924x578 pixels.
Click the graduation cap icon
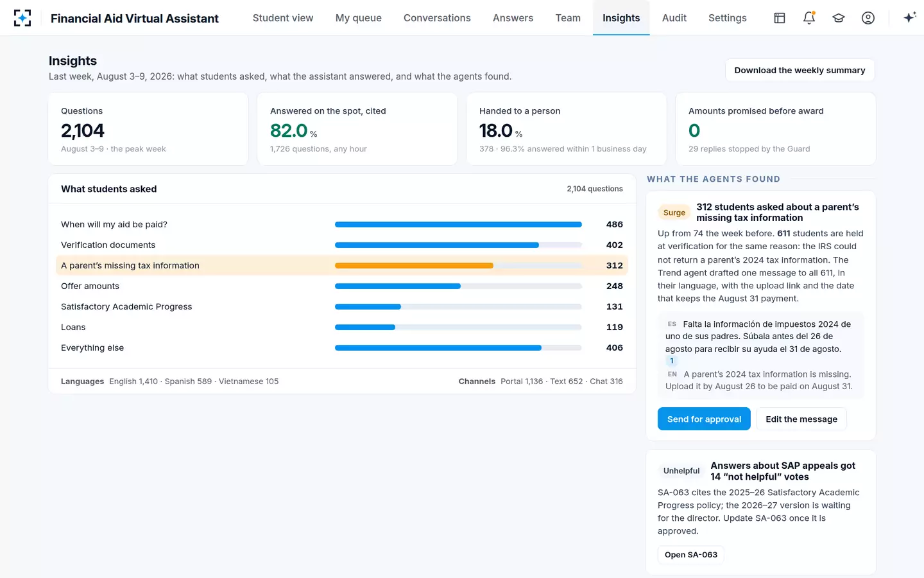pos(839,18)
